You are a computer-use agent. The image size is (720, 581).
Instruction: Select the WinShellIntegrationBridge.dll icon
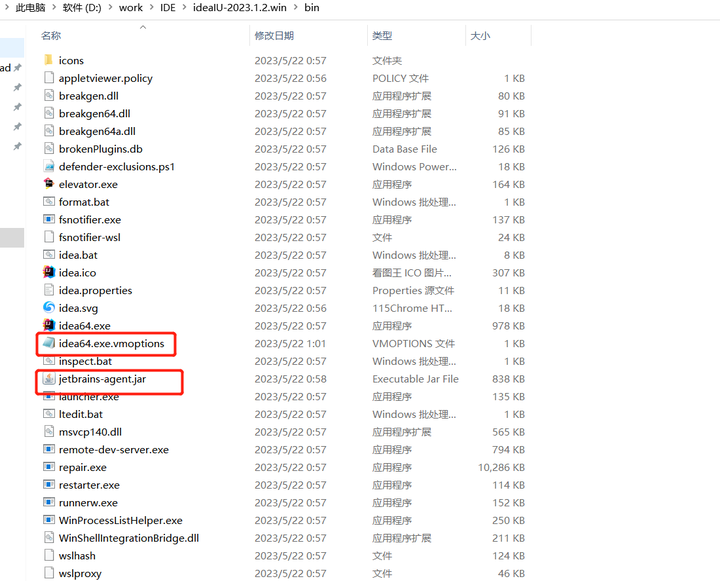click(x=49, y=537)
